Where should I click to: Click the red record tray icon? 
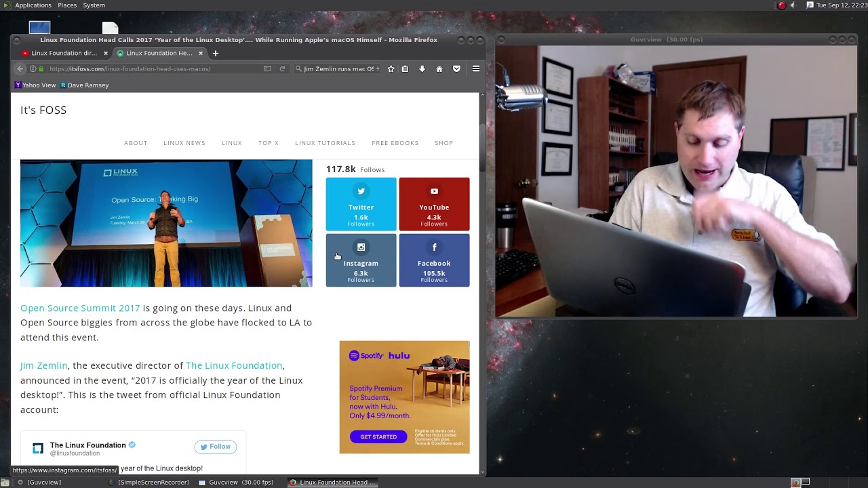[x=781, y=5]
